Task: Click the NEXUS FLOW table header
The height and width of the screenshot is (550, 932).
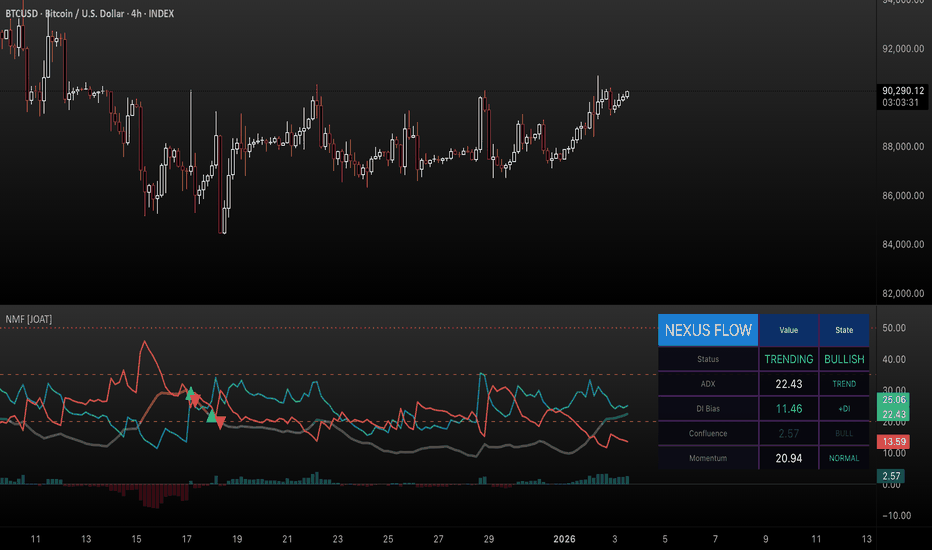Action: [x=708, y=330]
